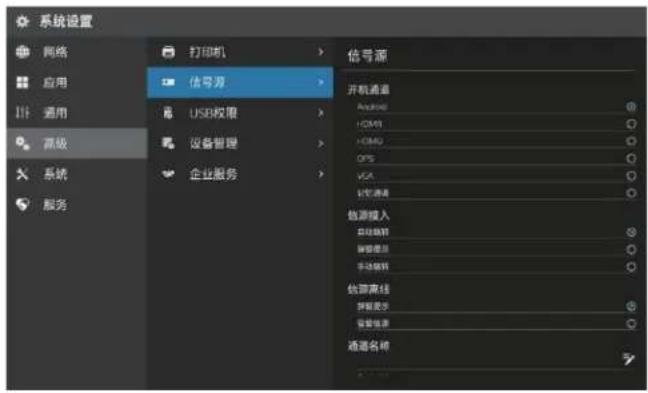
Task: Click the shield icon for 服务
Action: (x=22, y=204)
